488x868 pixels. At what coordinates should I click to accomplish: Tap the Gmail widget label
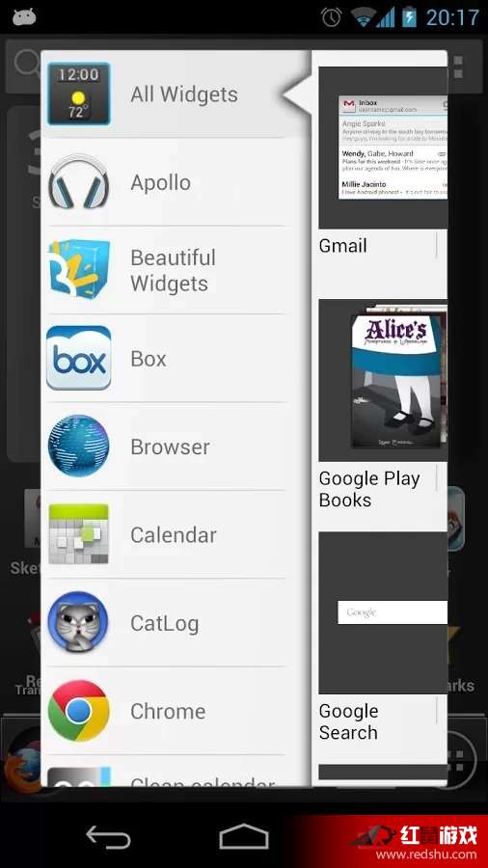342,246
